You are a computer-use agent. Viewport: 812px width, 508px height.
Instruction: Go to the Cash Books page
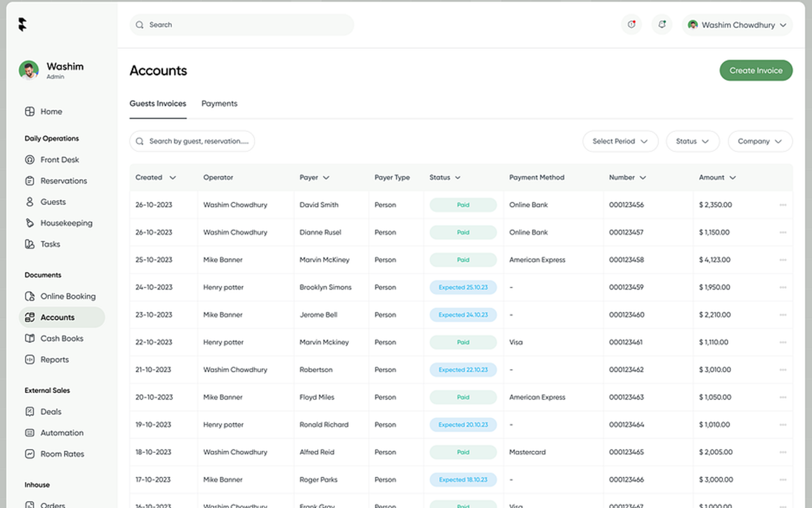[x=62, y=338]
